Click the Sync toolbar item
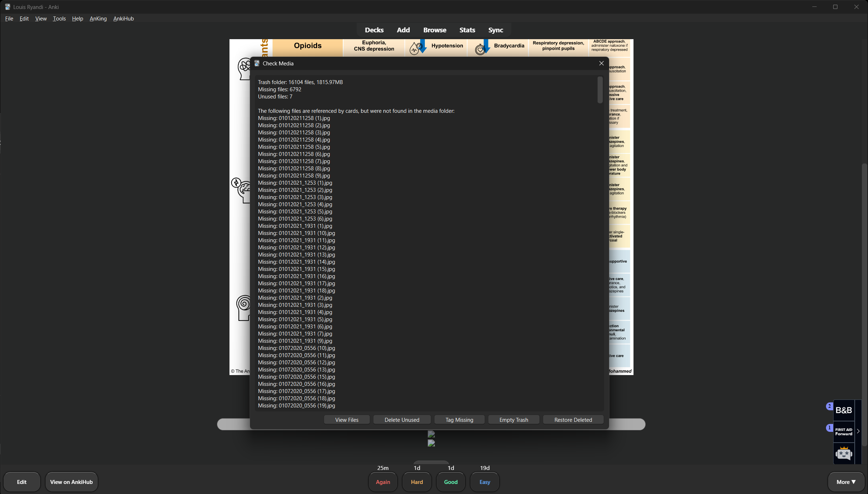Viewport: 868px width, 494px height. pos(495,30)
